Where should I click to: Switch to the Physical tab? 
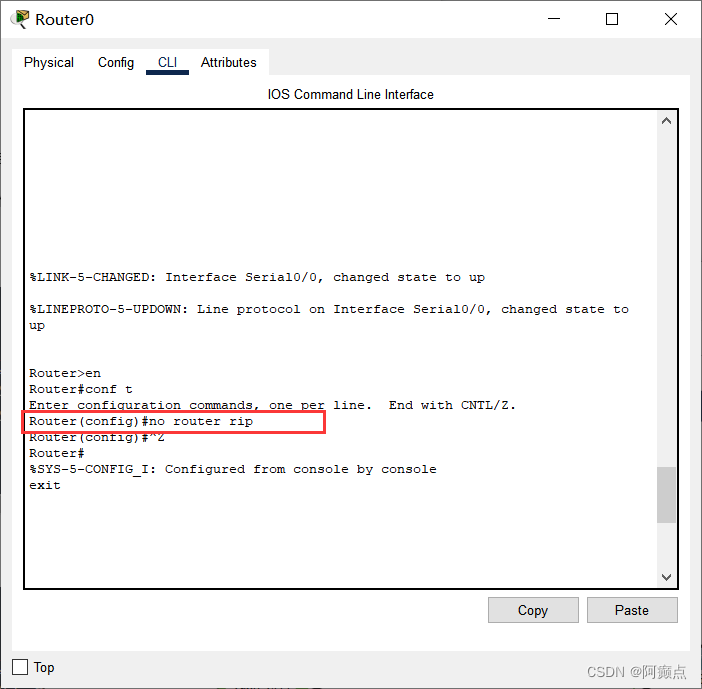click(x=49, y=62)
